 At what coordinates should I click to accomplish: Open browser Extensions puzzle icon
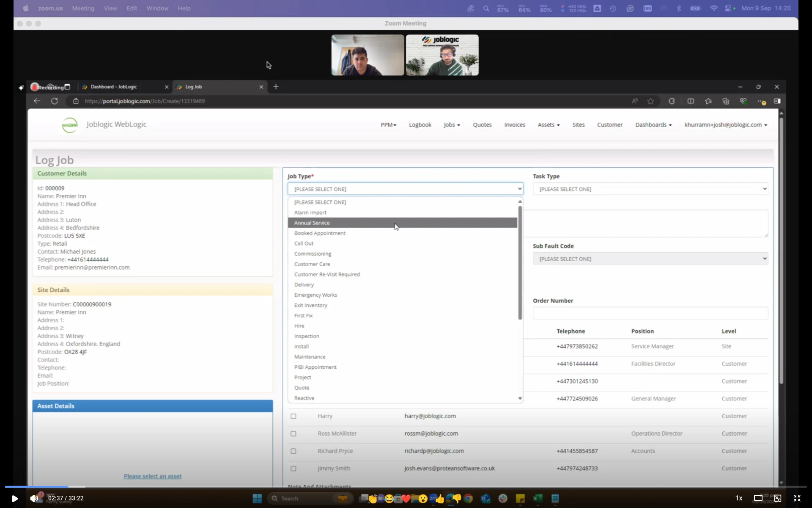point(672,101)
